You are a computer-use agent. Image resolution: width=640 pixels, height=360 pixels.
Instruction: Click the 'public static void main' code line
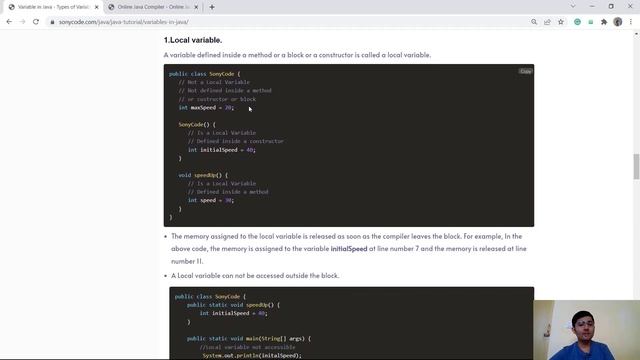click(x=249, y=338)
